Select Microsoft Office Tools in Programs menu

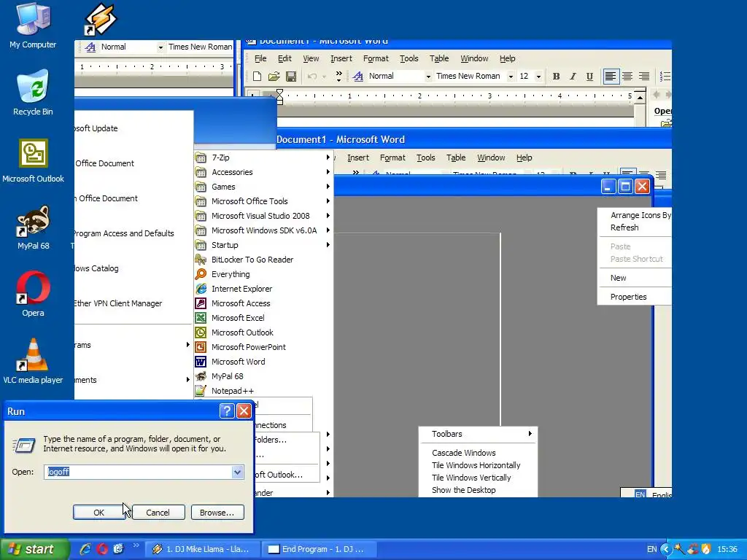[263, 201]
